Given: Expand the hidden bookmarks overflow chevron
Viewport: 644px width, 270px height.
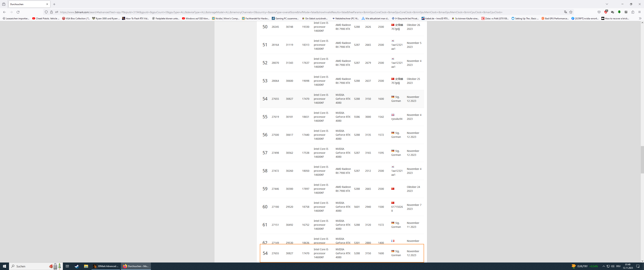Looking at the screenshot, I should point(640,18).
